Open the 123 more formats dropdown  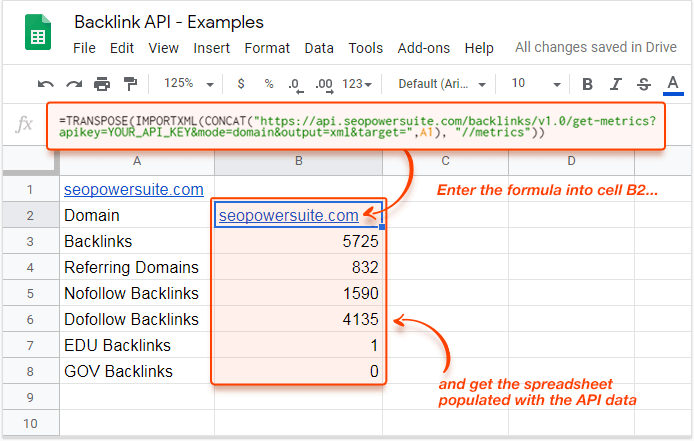pyautogui.click(x=357, y=84)
